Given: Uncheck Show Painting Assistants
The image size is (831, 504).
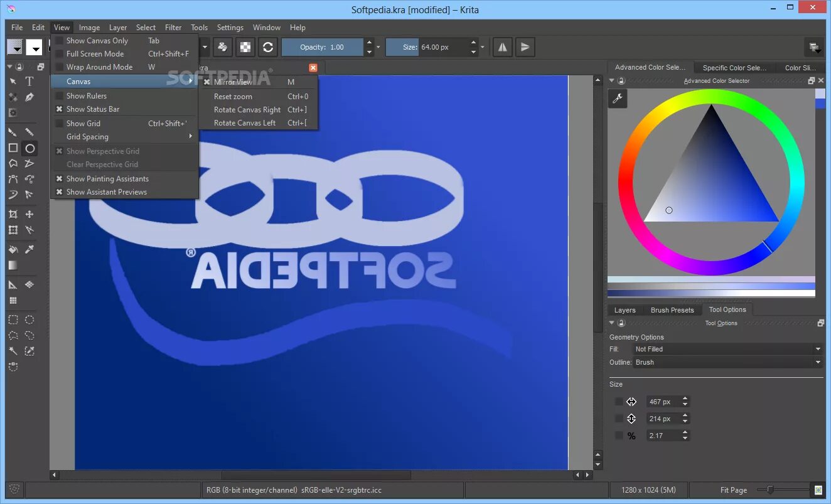Looking at the screenshot, I should tap(124, 178).
